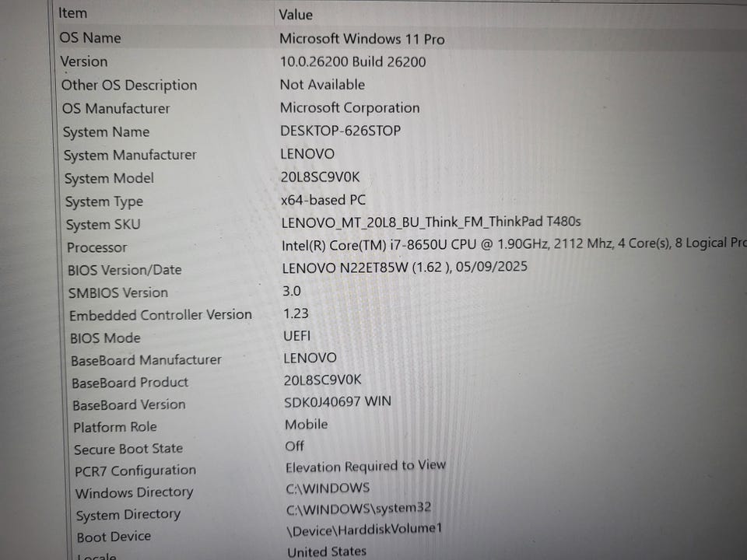Select the Not Available value
This screenshot has height=560, width=747.
322,85
